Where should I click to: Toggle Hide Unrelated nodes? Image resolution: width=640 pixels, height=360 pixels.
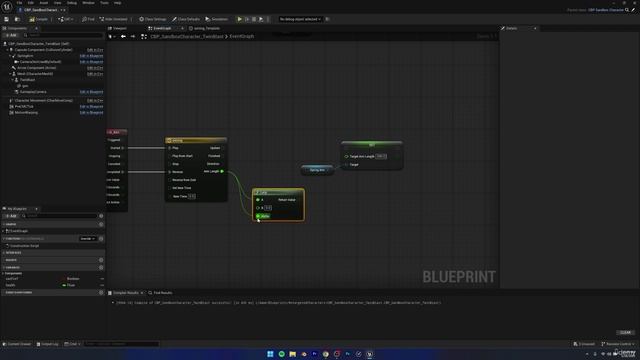click(x=114, y=19)
